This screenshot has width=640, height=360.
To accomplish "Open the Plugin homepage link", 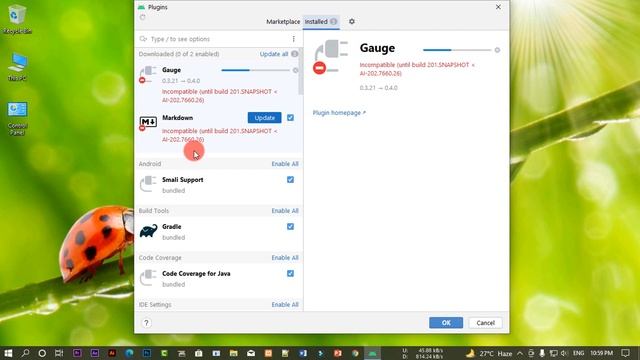I will coord(339,113).
